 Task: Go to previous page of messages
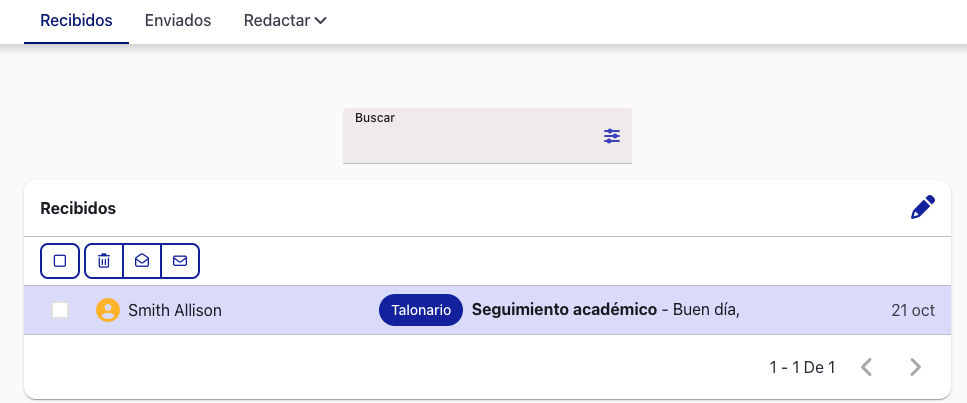coord(867,367)
